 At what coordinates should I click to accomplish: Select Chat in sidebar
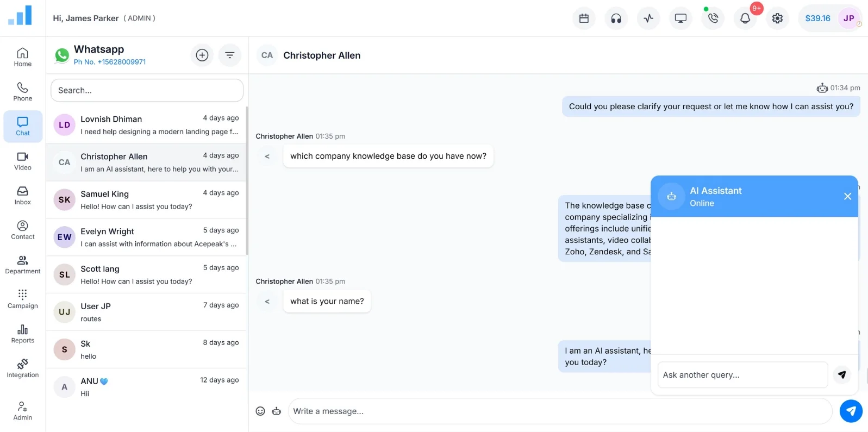[23, 127]
